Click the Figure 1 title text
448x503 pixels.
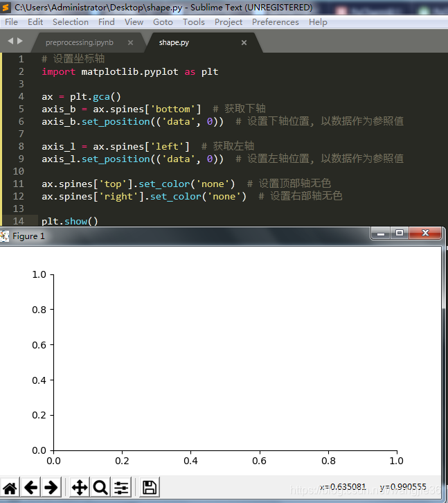click(28, 236)
